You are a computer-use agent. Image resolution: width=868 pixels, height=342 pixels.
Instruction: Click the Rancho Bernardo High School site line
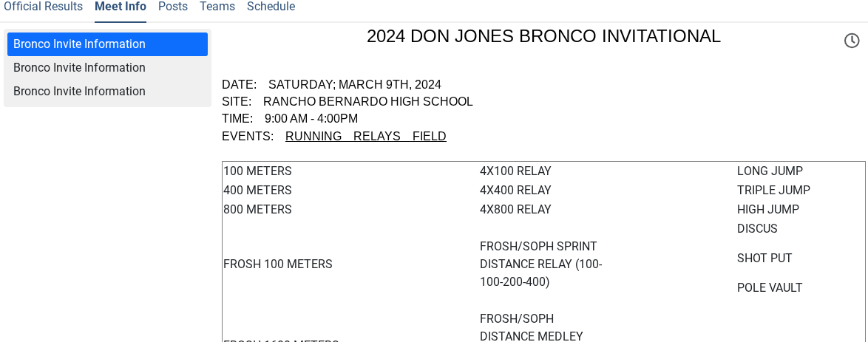click(347, 102)
